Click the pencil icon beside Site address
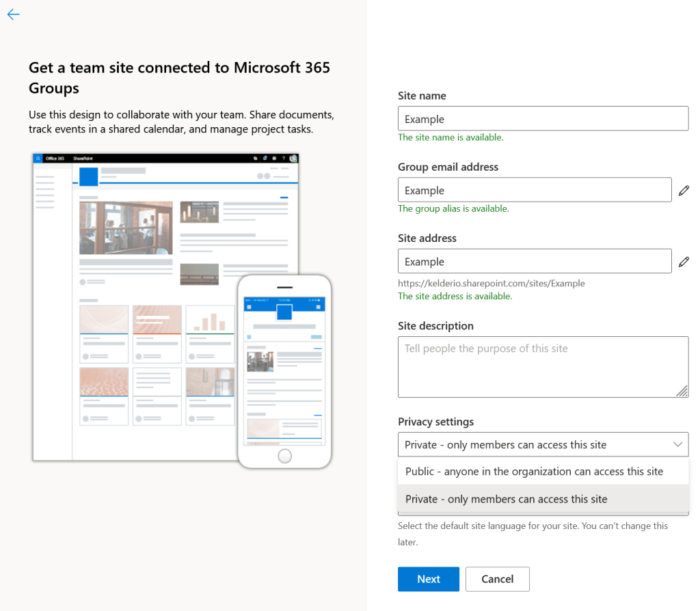This screenshot has height=611, width=700. click(x=684, y=261)
